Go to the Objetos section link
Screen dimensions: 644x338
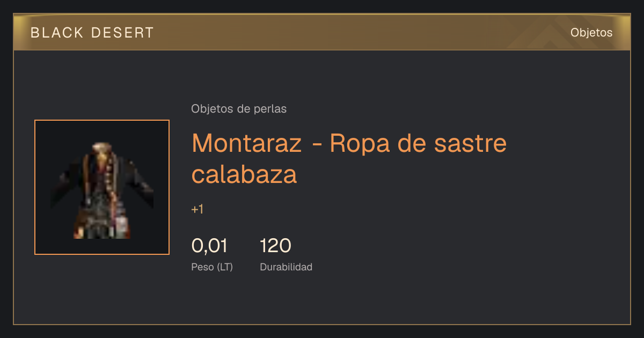(x=591, y=33)
